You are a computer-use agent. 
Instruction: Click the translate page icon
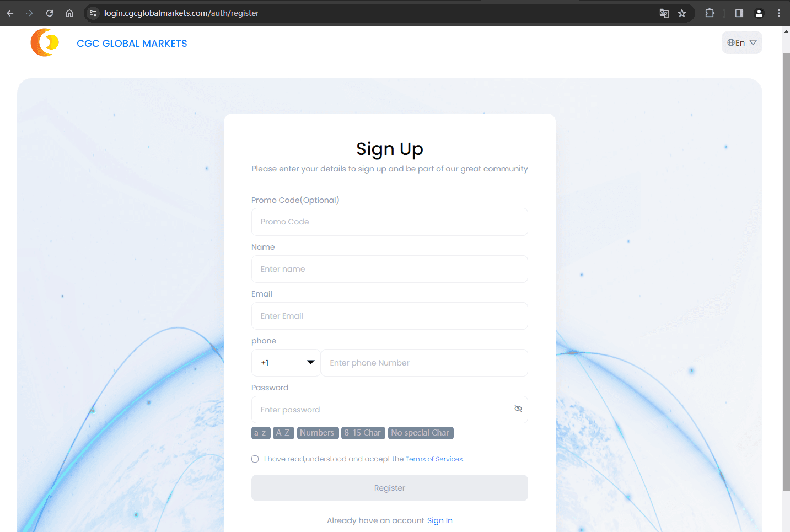coord(664,13)
